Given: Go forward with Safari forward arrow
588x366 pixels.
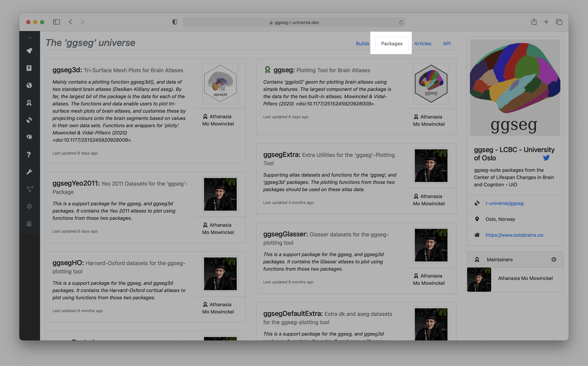Looking at the screenshot, I should click(x=83, y=22).
